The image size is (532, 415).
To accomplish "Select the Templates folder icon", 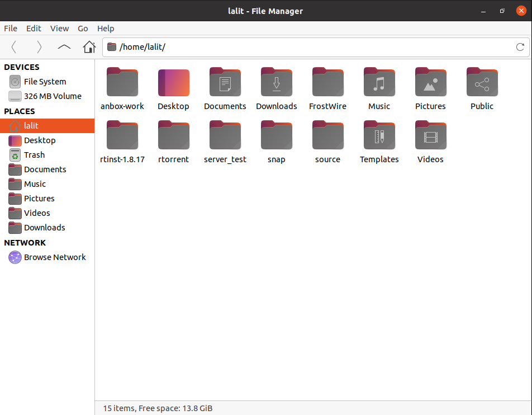I will [x=379, y=136].
